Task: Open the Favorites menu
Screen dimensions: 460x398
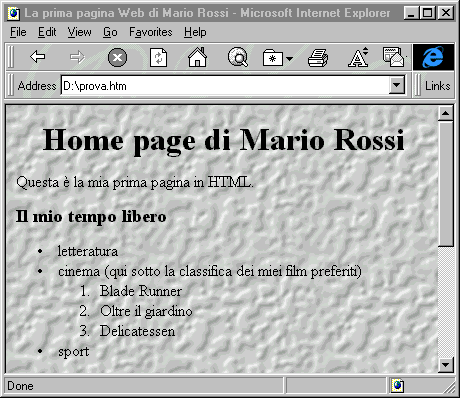Action: 151,32
